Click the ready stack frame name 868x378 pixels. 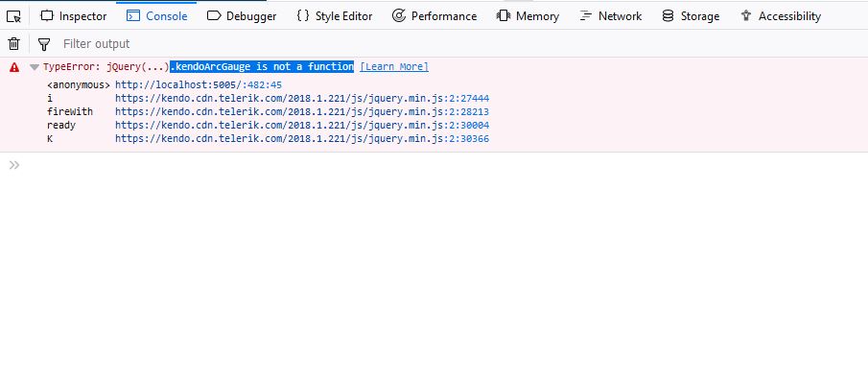60,125
